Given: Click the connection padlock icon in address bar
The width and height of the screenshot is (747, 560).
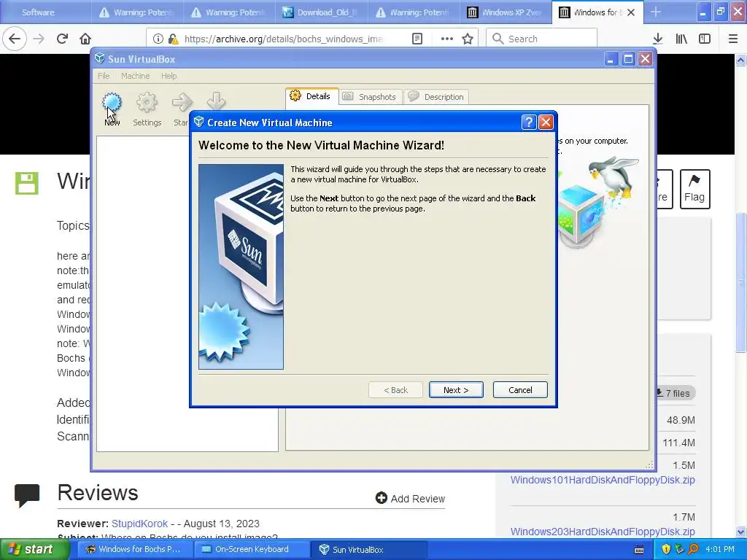Looking at the screenshot, I should click(173, 39).
